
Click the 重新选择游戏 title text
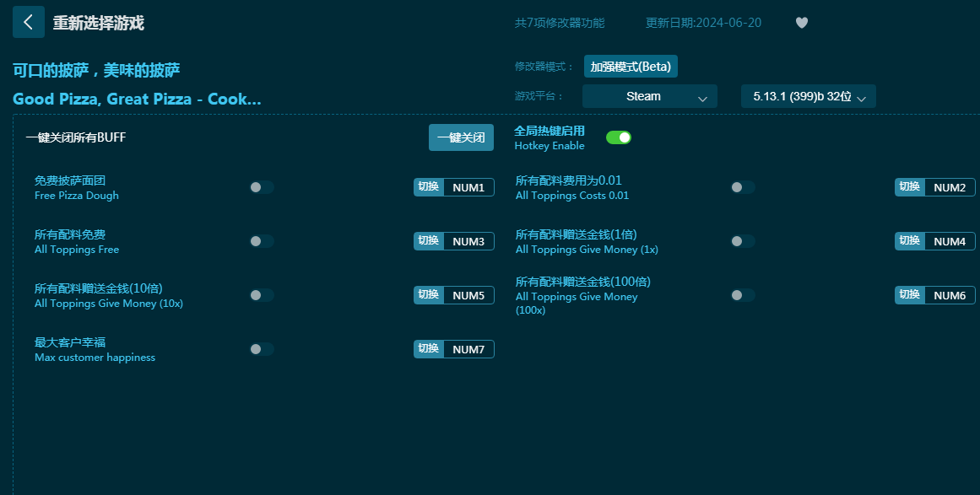pyautogui.click(x=98, y=23)
